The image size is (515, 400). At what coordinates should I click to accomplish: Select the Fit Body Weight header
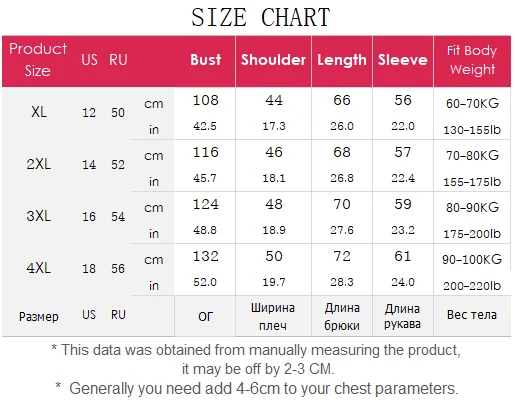[472, 60]
